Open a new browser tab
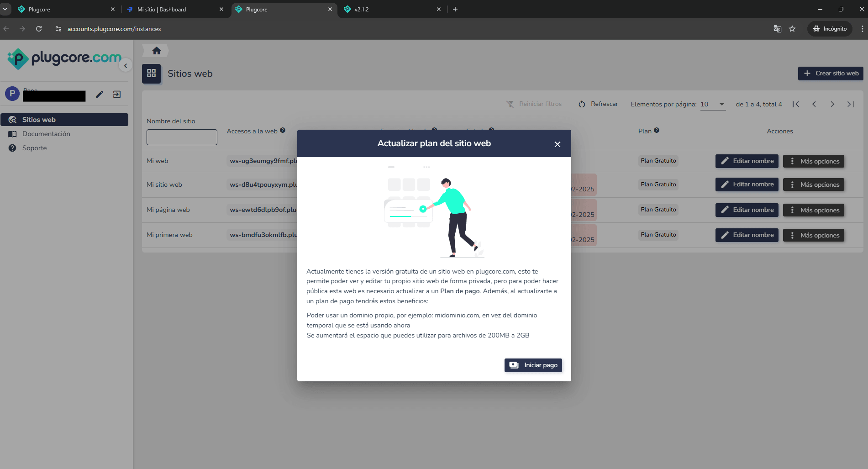Image resolution: width=868 pixels, height=469 pixels. point(455,9)
